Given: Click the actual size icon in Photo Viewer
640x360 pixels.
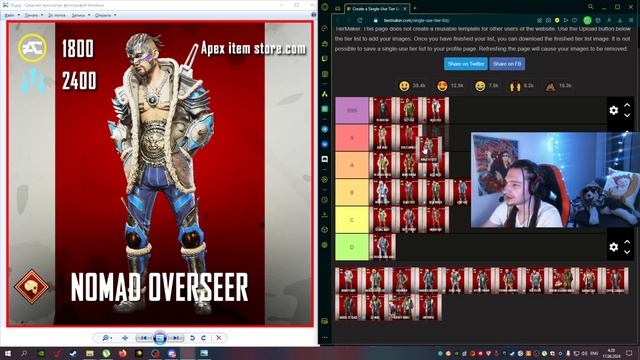Looking at the screenshot, I should pos(125,338).
